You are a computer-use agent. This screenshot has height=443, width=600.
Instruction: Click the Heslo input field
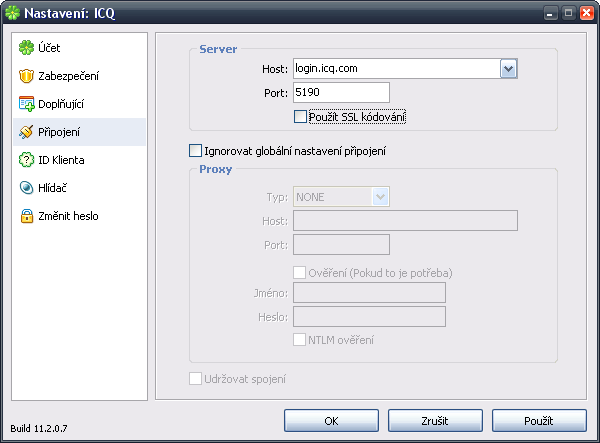369,316
